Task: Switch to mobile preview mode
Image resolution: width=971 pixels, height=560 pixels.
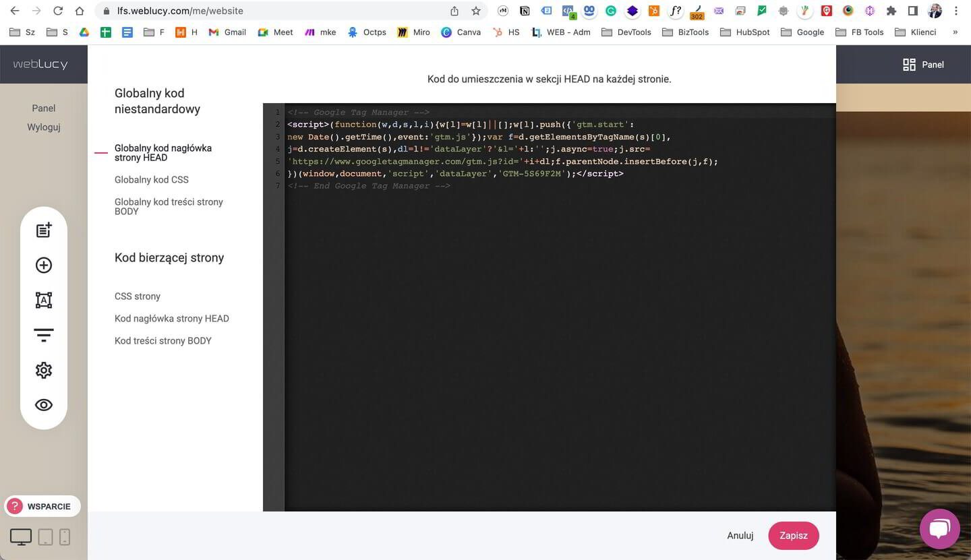Action: point(65,536)
